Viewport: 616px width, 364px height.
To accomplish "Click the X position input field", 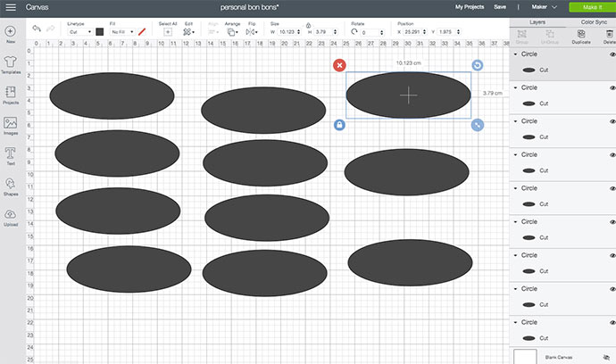I will (412, 32).
